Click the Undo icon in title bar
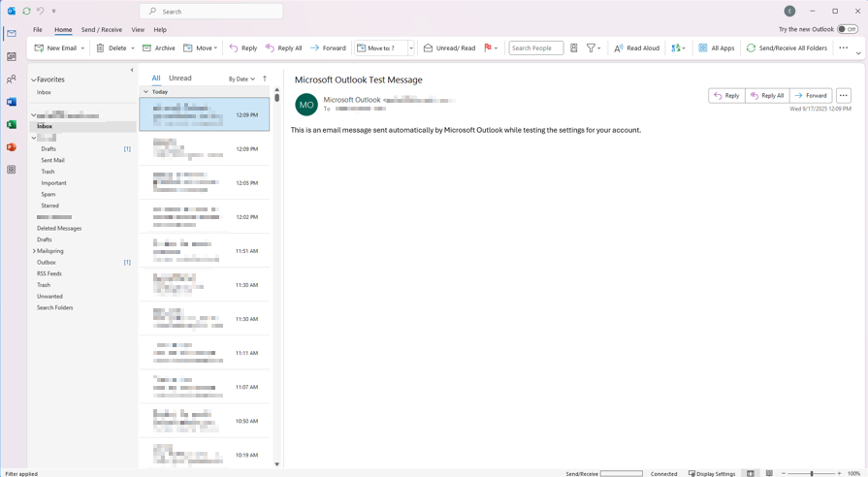Image resolution: width=868 pixels, height=477 pixels. pos(41,11)
